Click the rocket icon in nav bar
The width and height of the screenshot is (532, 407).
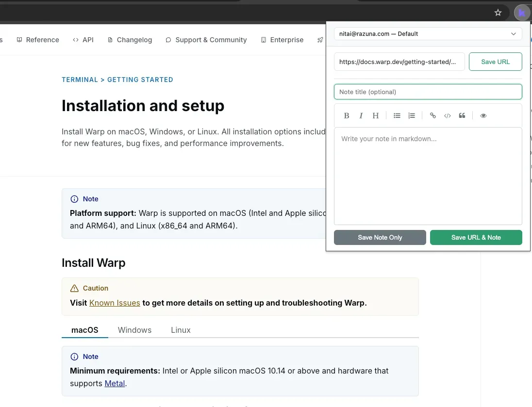pyautogui.click(x=320, y=40)
